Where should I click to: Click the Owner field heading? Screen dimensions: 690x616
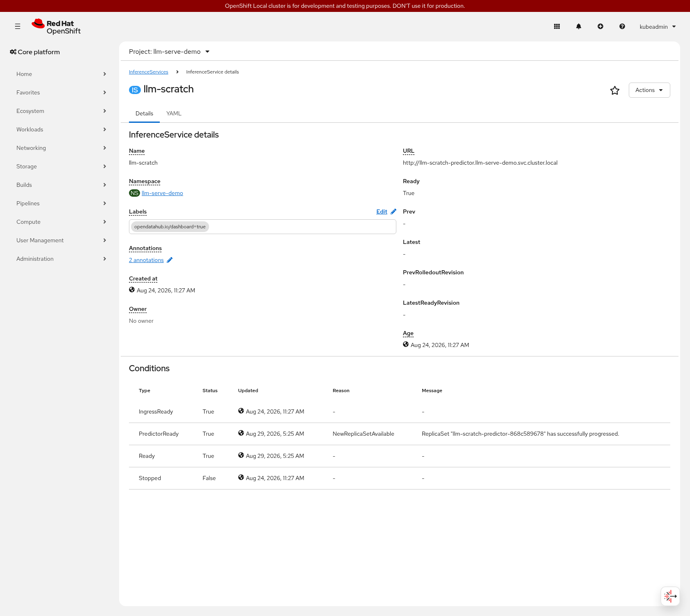(138, 309)
